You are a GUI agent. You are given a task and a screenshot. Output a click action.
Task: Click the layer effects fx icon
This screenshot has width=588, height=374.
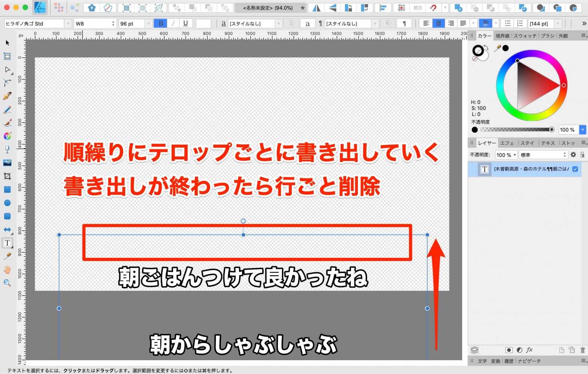[x=529, y=350]
